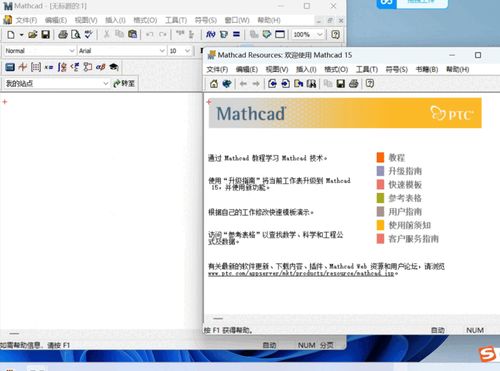500x371 pixels.
Task: Open the font size 10 dropdown
Action: (x=187, y=51)
